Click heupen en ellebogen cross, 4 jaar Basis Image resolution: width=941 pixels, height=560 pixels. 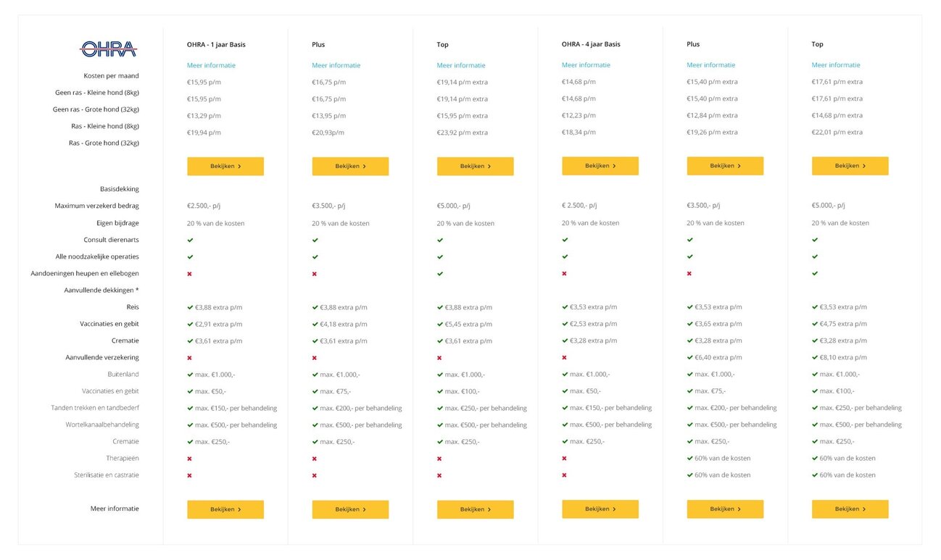[x=565, y=273]
